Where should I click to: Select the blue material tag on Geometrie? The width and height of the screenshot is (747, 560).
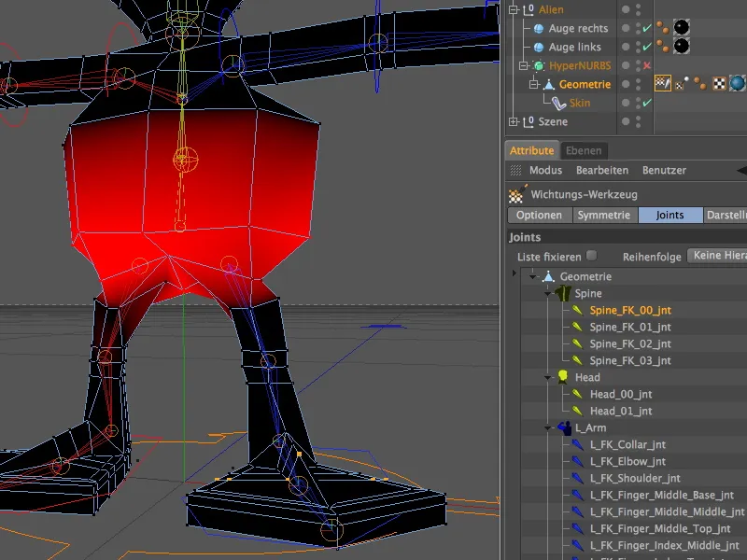(x=737, y=83)
